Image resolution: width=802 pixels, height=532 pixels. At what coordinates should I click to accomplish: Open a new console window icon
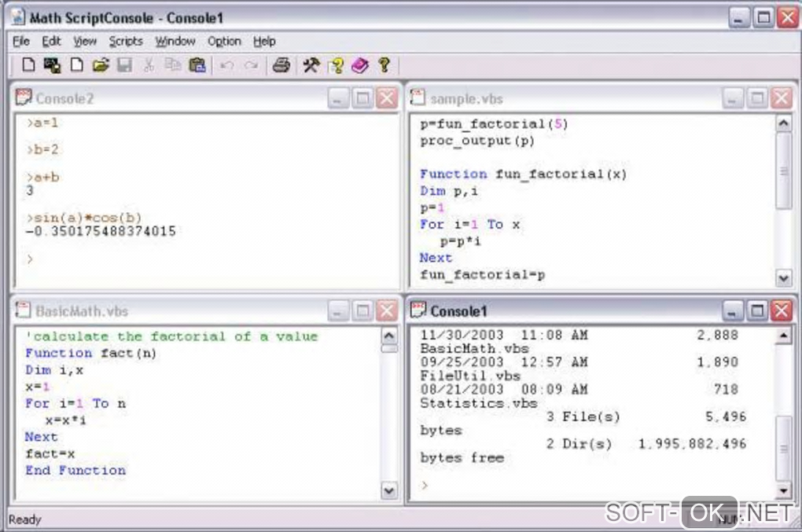(52, 65)
